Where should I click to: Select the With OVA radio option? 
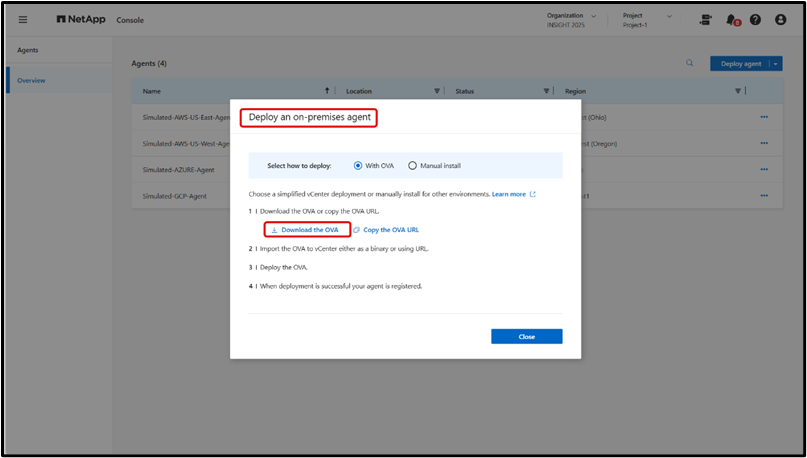[x=358, y=166]
